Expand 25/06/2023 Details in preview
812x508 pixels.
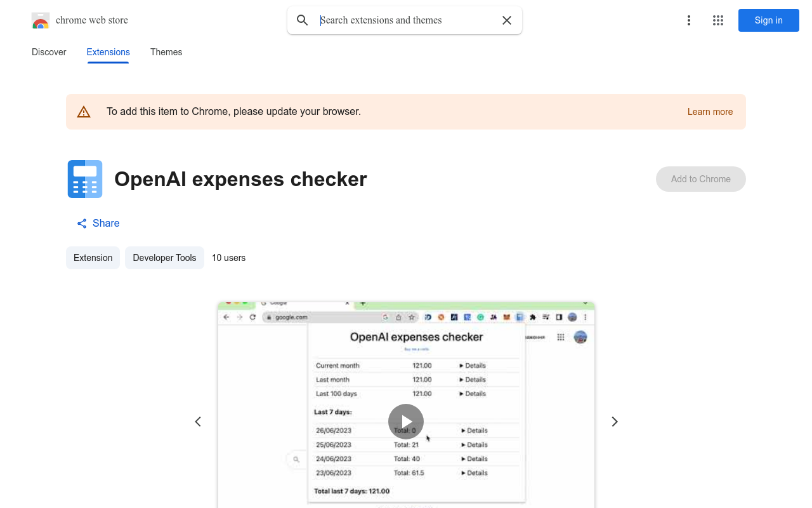[475, 445]
